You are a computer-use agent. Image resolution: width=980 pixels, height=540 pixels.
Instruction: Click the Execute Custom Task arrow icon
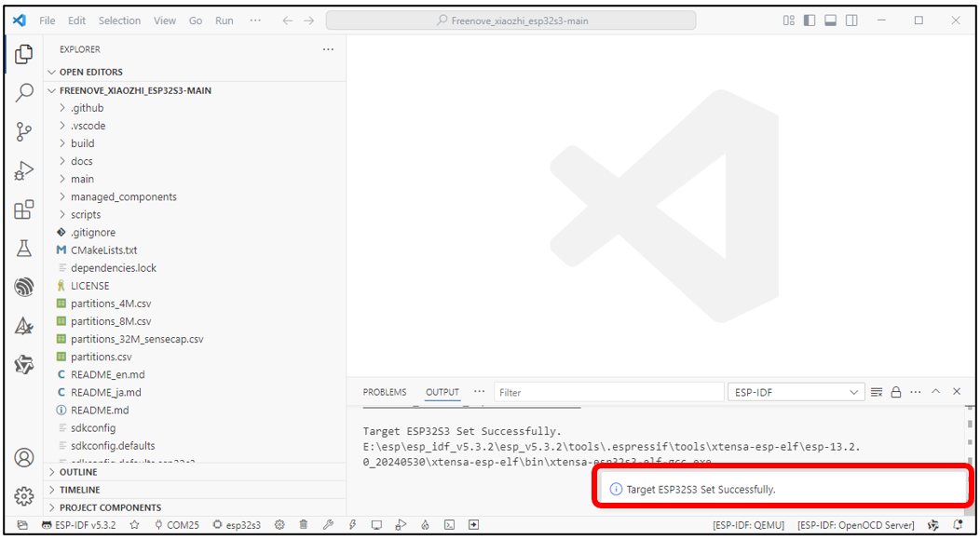[474, 525]
